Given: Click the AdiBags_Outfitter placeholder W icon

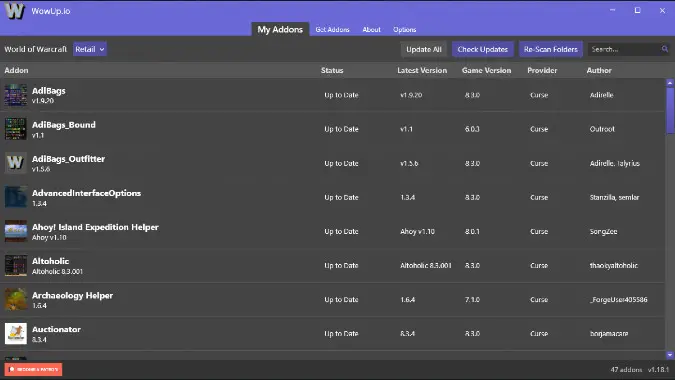Looking at the screenshot, I should (x=15, y=163).
